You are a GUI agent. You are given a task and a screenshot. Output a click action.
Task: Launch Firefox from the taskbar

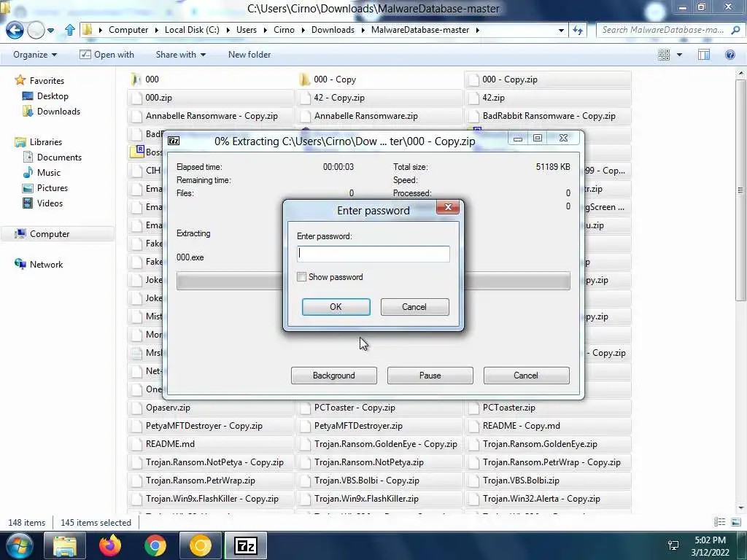tap(110, 545)
